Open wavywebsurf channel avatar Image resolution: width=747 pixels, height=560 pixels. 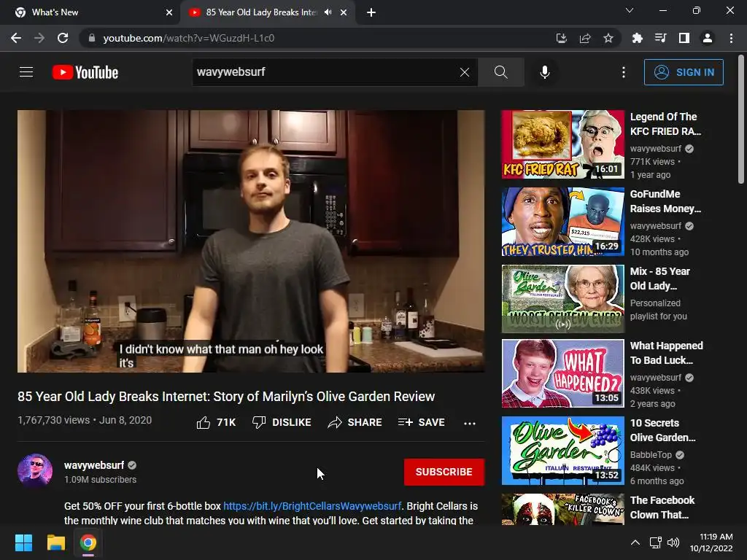tap(35, 471)
